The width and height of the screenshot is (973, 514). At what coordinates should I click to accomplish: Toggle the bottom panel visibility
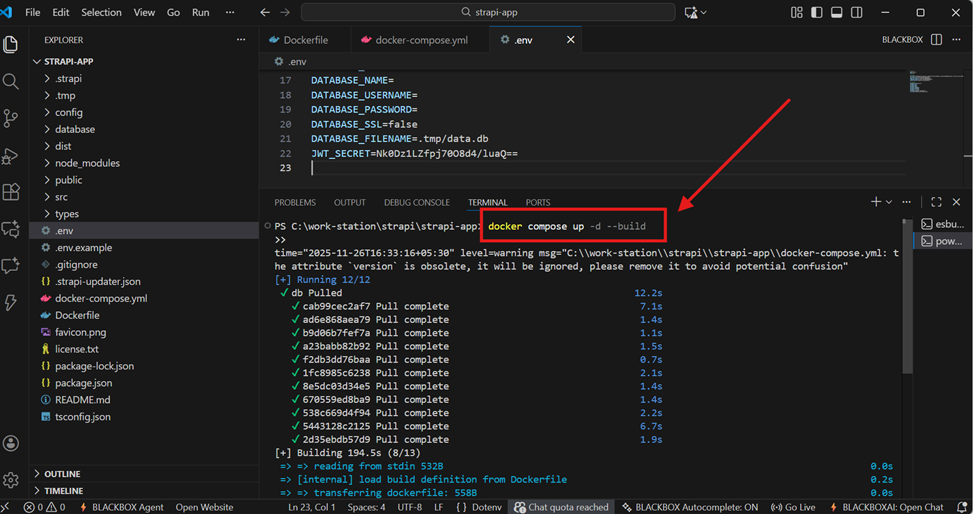click(836, 12)
